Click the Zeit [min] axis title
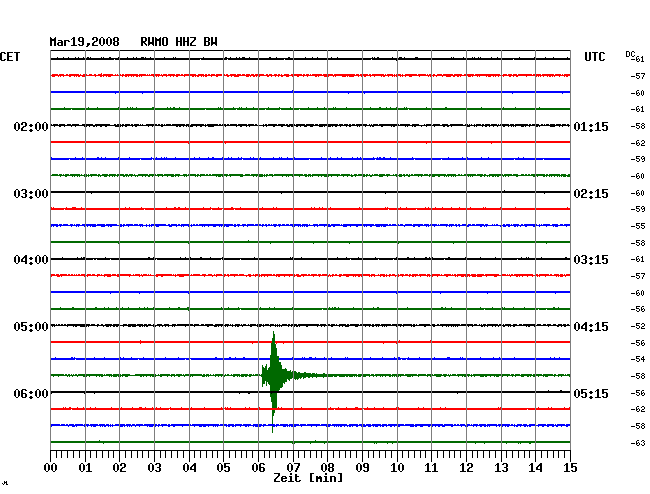Screen dimensions: 650x494 (308, 478)
